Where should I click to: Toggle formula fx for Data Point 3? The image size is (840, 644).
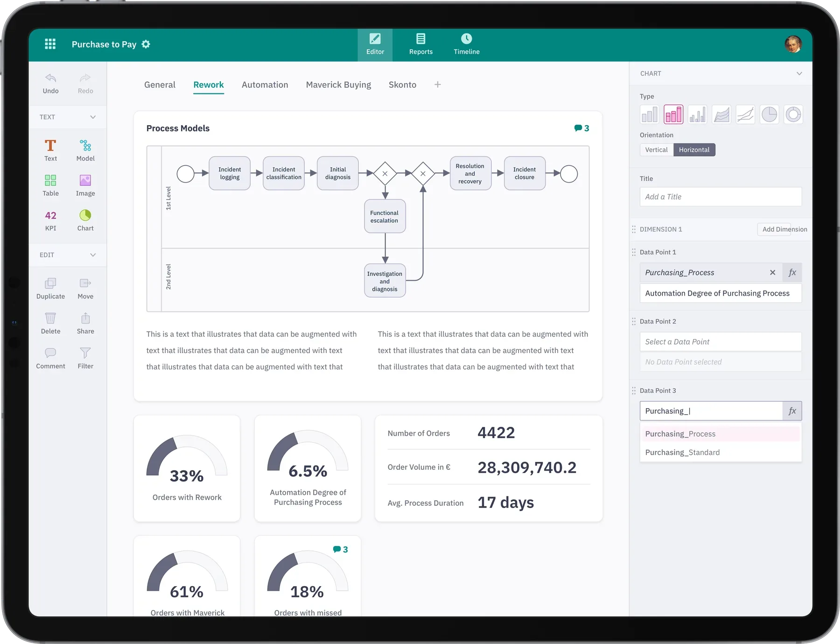click(792, 411)
